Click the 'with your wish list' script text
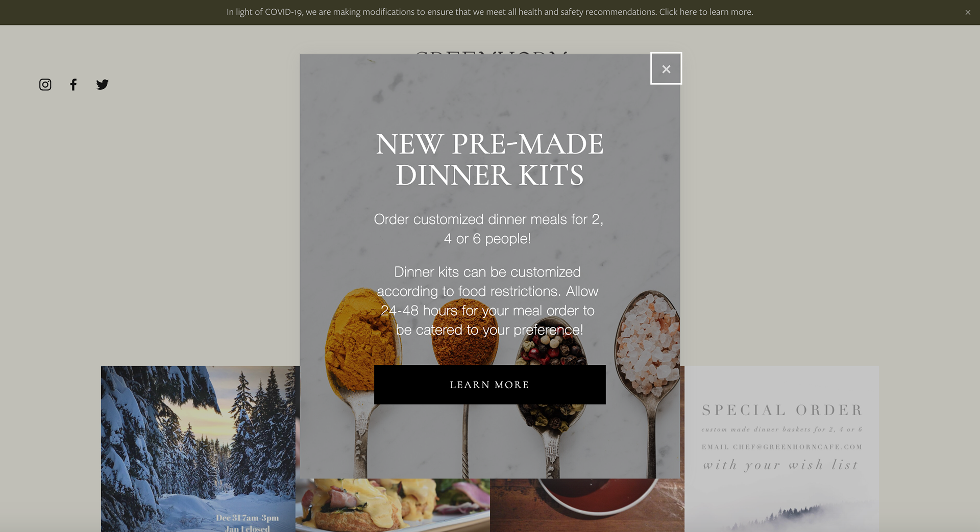Viewport: 980px width, 532px height. click(781, 465)
